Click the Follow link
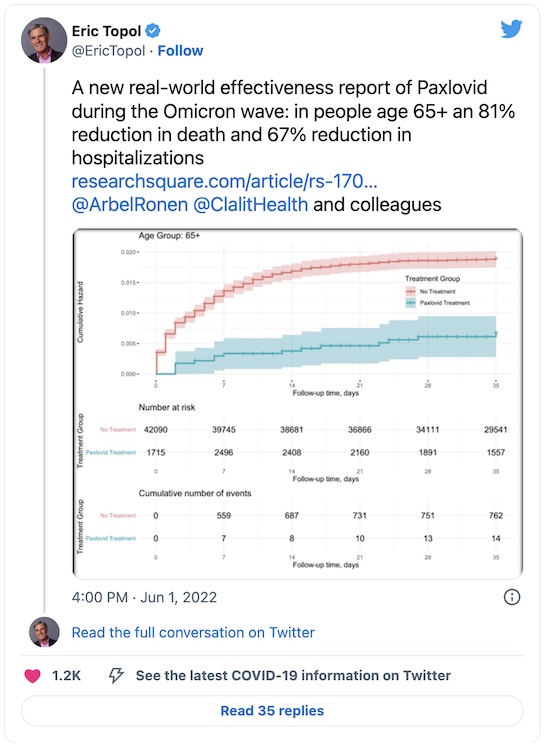The image size is (550, 748). pos(180,51)
